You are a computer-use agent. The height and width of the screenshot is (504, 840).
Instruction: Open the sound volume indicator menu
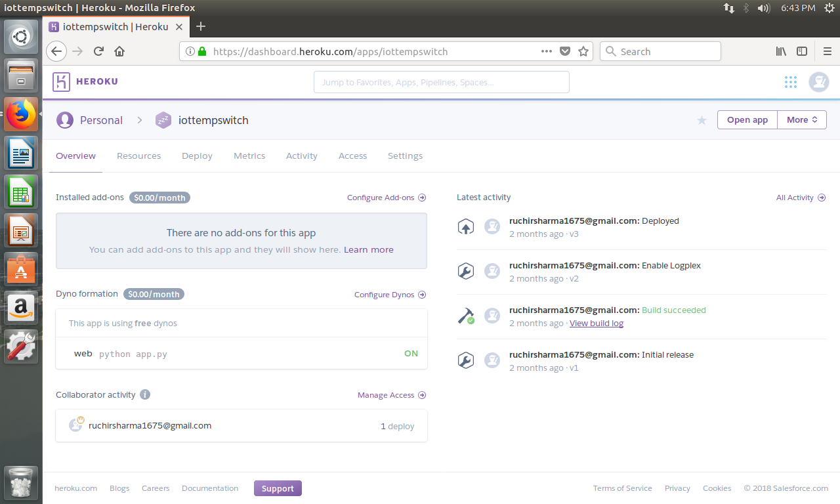763,8
